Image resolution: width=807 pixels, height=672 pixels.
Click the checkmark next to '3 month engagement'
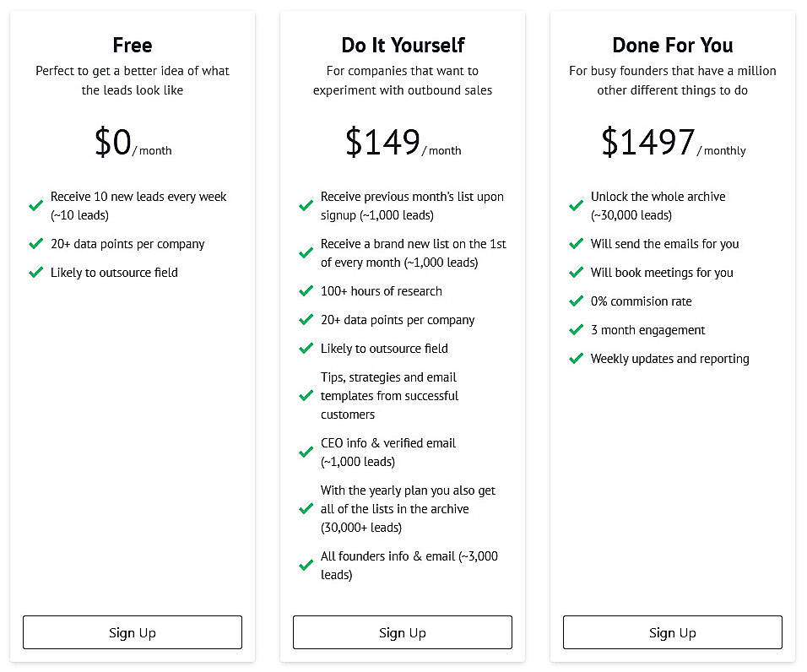pyautogui.click(x=576, y=330)
